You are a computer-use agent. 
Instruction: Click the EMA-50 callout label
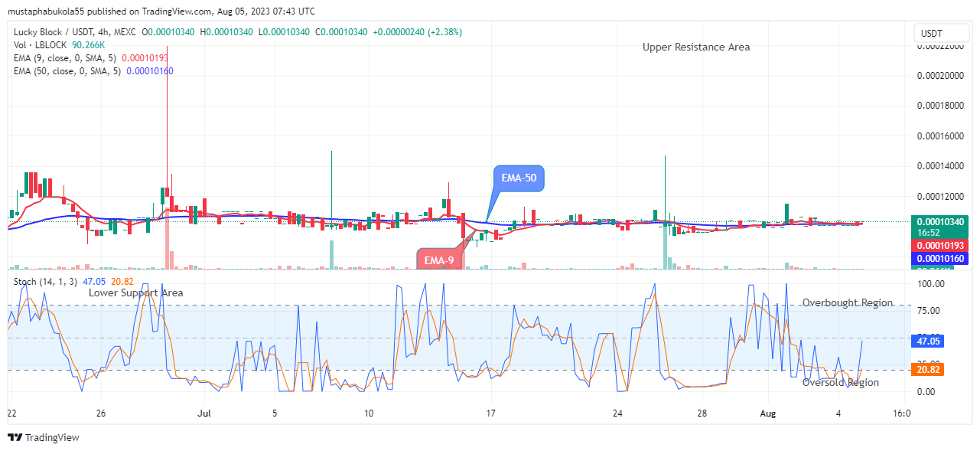[519, 178]
